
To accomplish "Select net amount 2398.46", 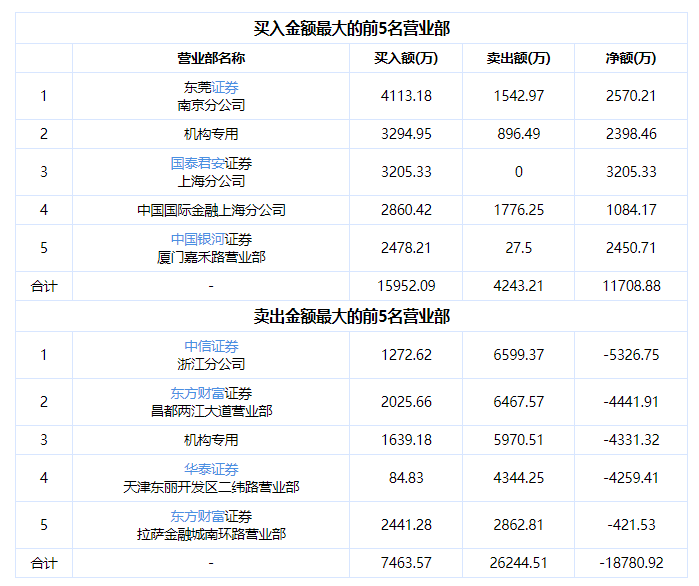I will 631,134.
